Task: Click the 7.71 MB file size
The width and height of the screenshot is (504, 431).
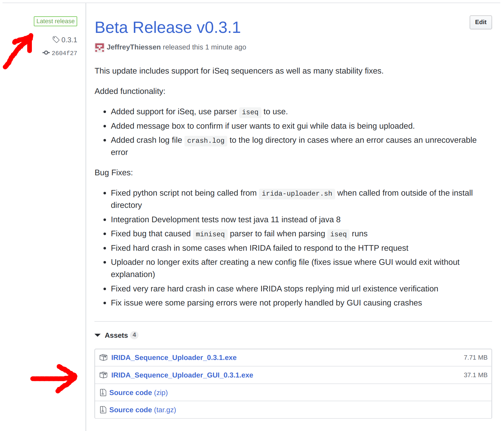Action: point(476,357)
